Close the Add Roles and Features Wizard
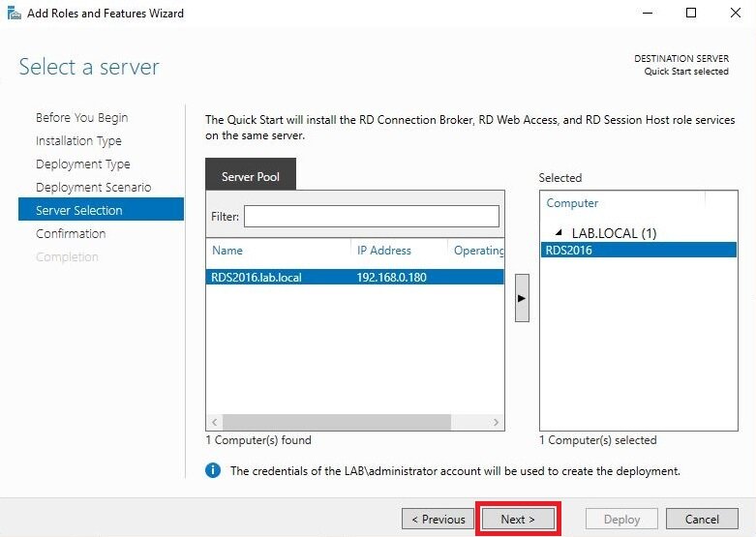 736,13
